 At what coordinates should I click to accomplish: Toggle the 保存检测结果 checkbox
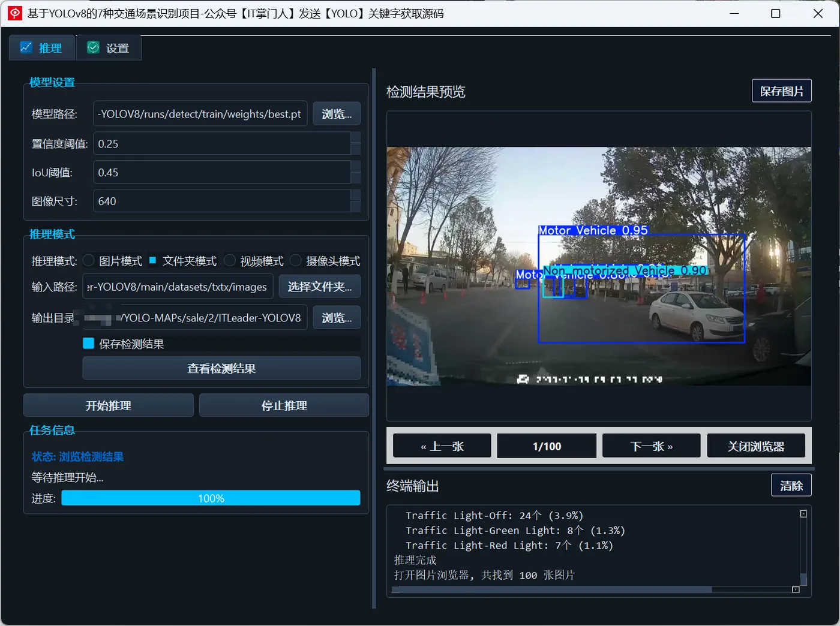pyautogui.click(x=89, y=344)
